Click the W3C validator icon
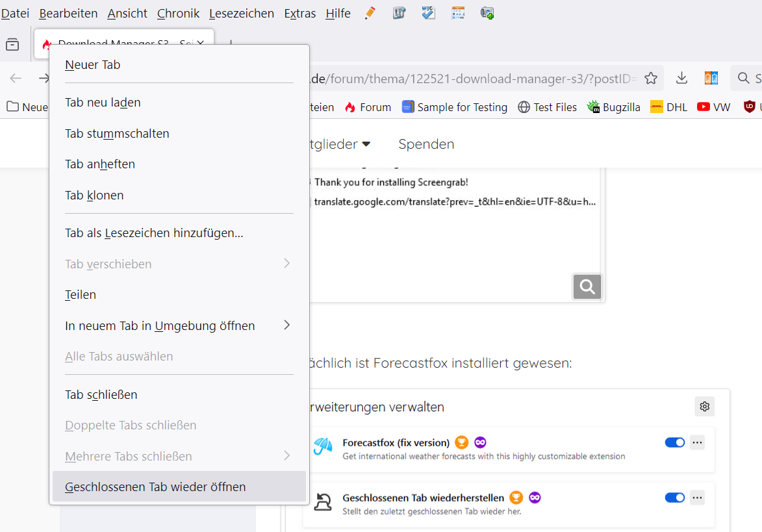The width and height of the screenshot is (762, 532). 428,13
